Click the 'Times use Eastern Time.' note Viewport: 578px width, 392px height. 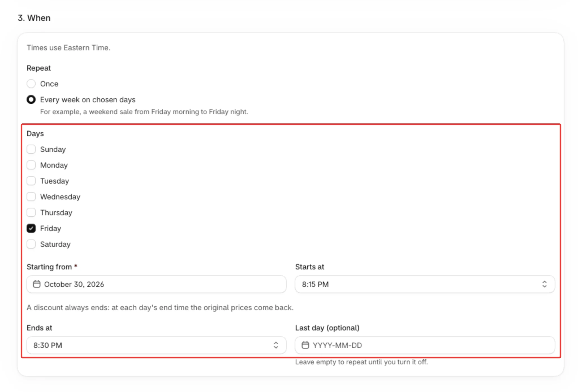[68, 48]
